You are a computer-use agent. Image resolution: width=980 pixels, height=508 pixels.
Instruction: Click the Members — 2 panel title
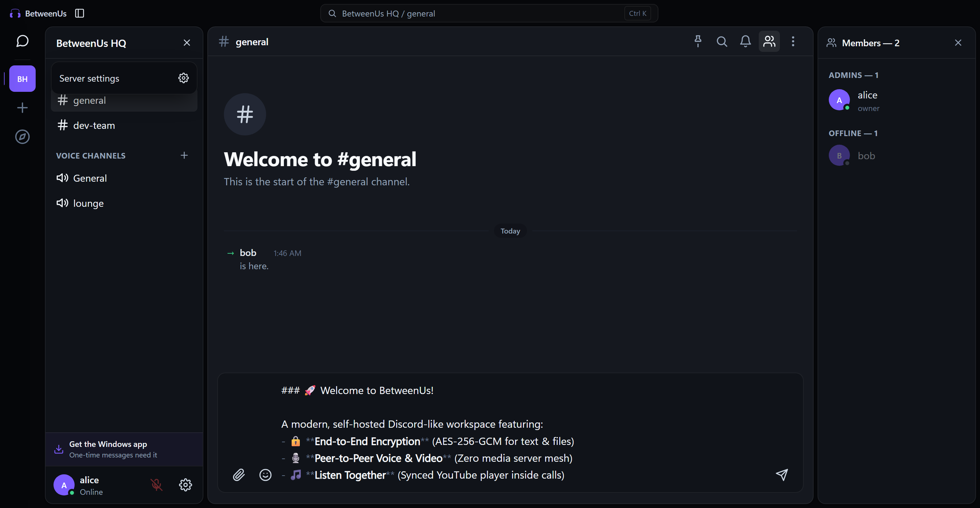point(871,43)
